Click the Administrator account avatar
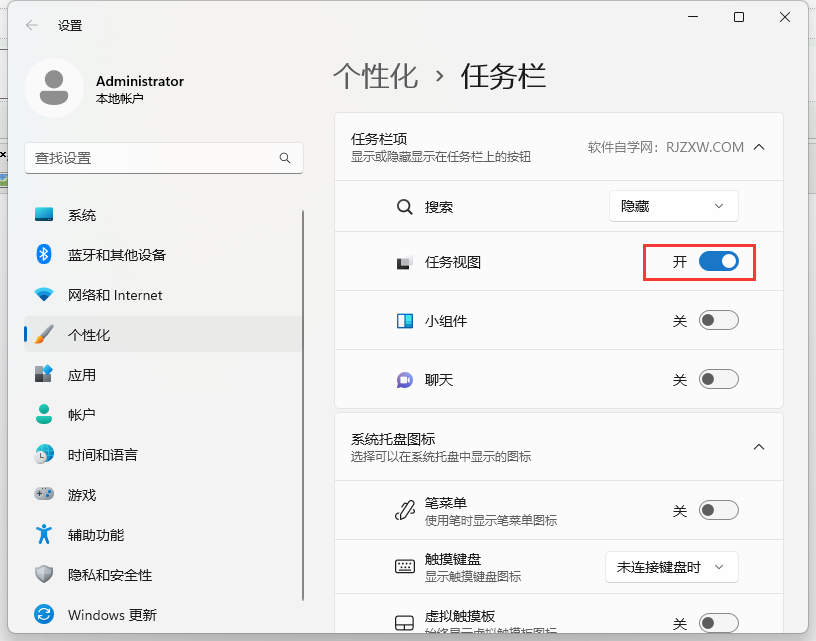Image resolution: width=816 pixels, height=641 pixels. pos(54,88)
